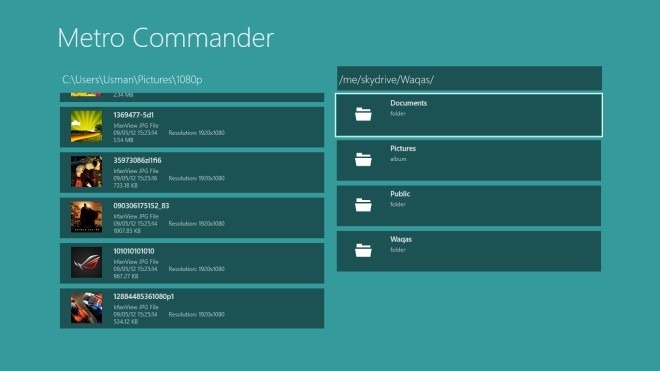Select the 35973086zi1fi6 image thumbnail
The width and height of the screenshot is (660, 371).
86,172
